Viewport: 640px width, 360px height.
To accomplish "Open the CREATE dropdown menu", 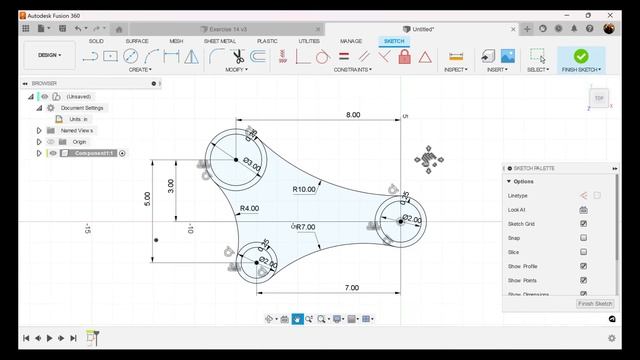I will click(x=140, y=70).
